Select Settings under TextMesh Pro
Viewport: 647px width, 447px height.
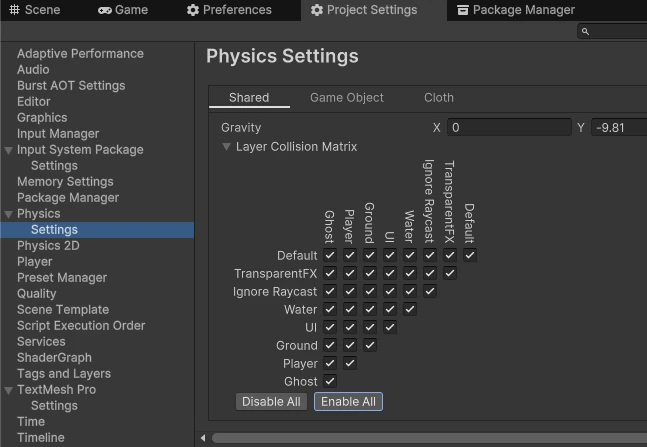(54, 406)
